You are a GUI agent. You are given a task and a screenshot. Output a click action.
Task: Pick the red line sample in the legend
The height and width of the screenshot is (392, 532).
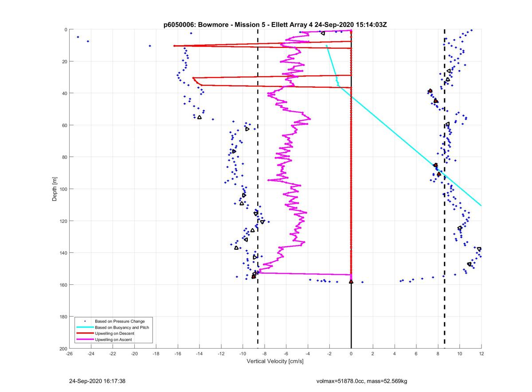(85, 334)
